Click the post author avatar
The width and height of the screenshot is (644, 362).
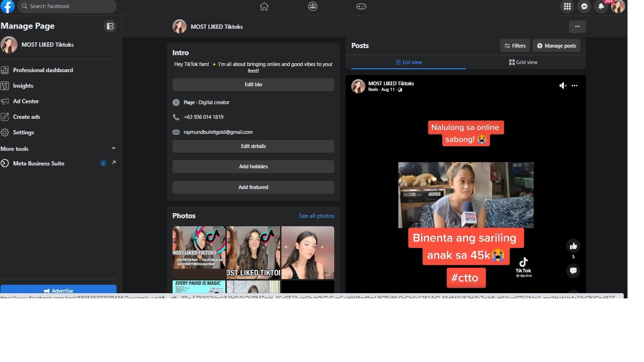(x=358, y=86)
